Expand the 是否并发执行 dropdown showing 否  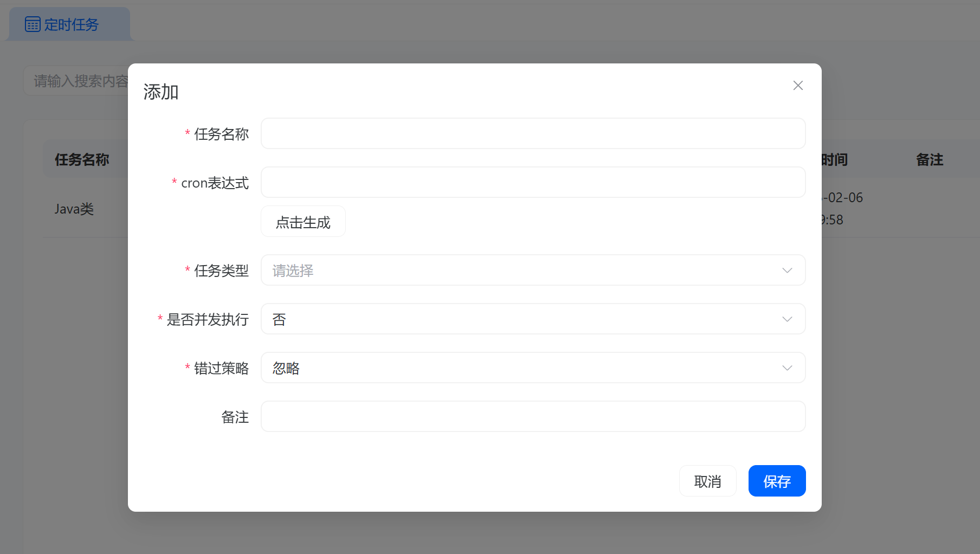(x=520, y=319)
